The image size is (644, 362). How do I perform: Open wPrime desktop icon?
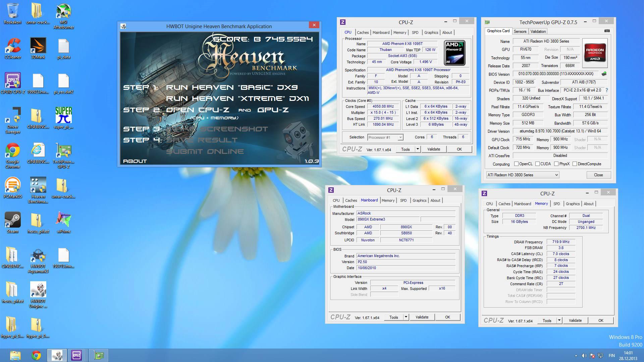[63, 223]
